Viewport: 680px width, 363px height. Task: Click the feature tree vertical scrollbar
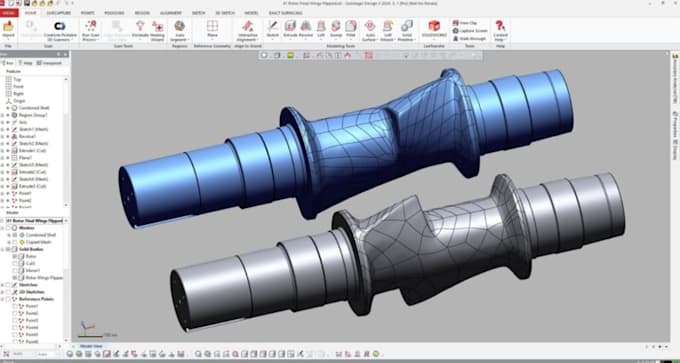pos(66,142)
